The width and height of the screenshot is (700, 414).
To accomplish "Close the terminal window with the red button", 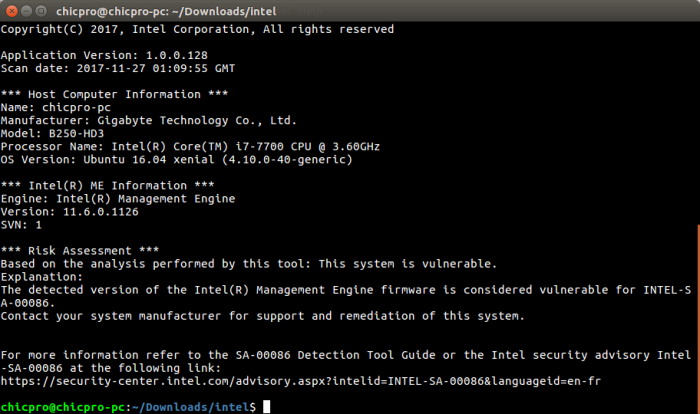I will 11,9.
